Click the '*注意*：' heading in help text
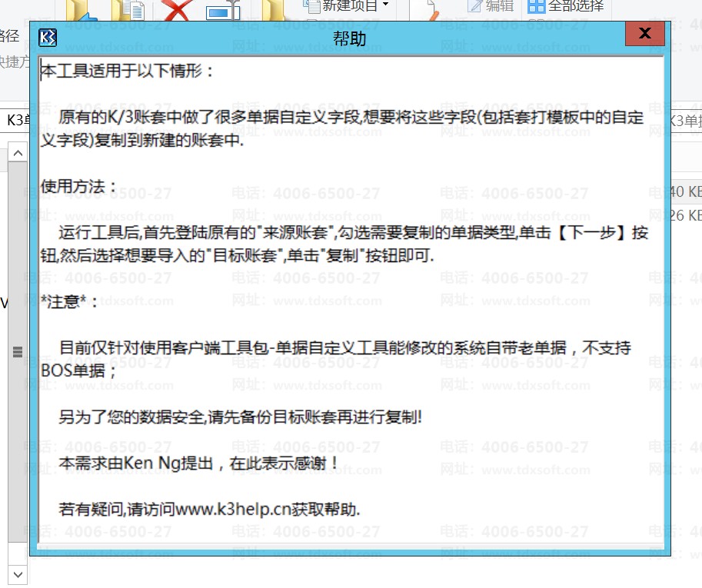Viewport: 702px width, 588px height. pos(69,301)
